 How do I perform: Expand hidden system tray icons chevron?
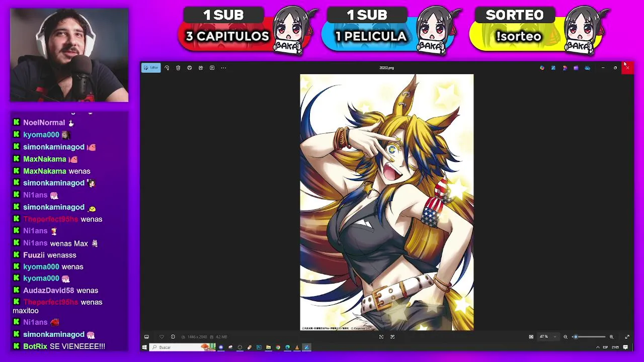point(598,347)
